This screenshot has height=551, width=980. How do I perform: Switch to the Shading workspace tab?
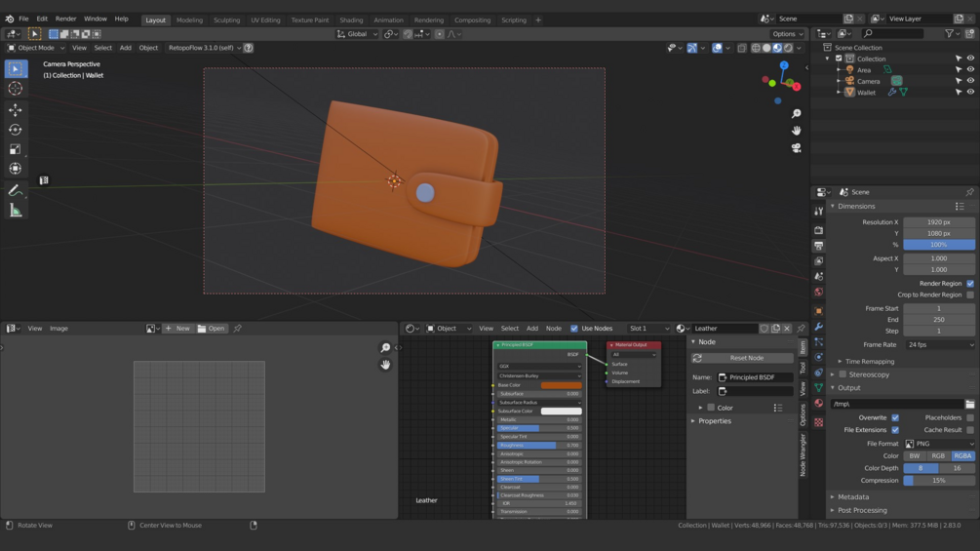pyautogui.click(x=351, y=20)
